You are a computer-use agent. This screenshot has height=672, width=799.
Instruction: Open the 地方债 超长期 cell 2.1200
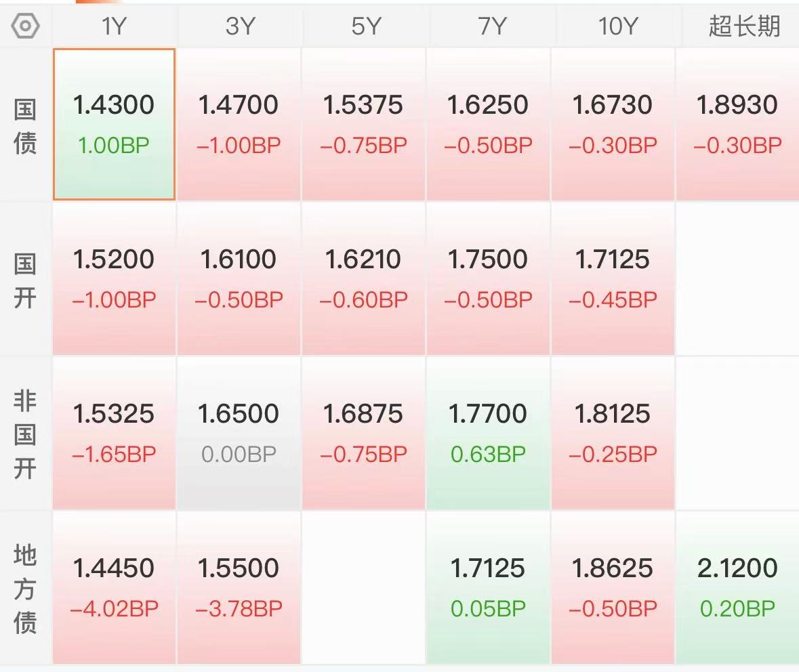[x=737, y=587]
